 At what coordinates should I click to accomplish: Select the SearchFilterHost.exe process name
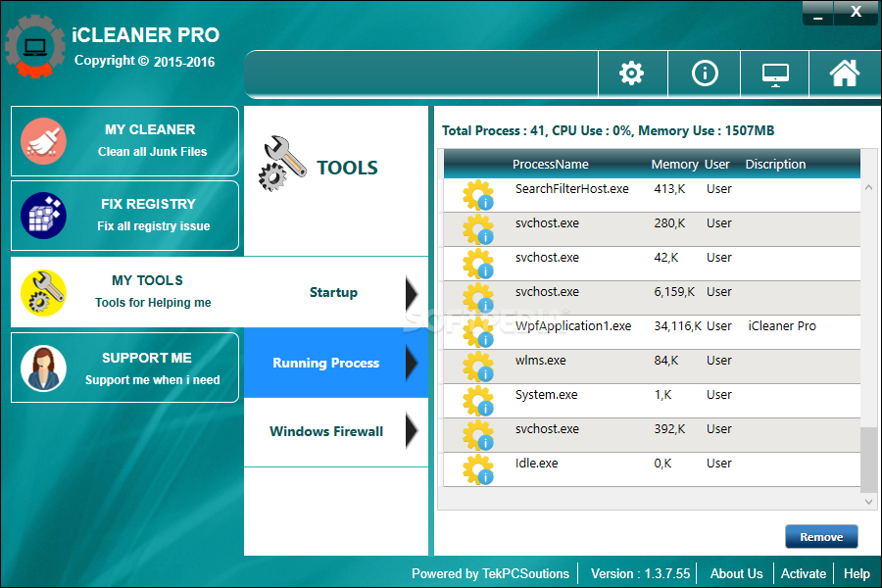coord(571,189)
